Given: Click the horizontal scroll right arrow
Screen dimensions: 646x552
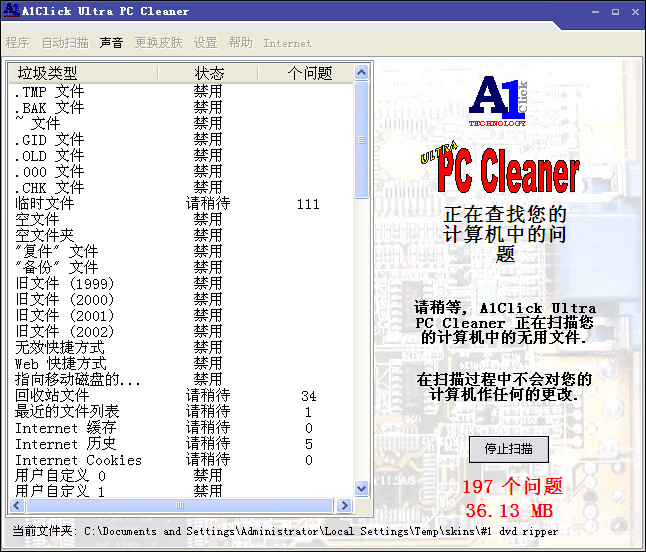Looking at the screenshot, I should point(347,505).
